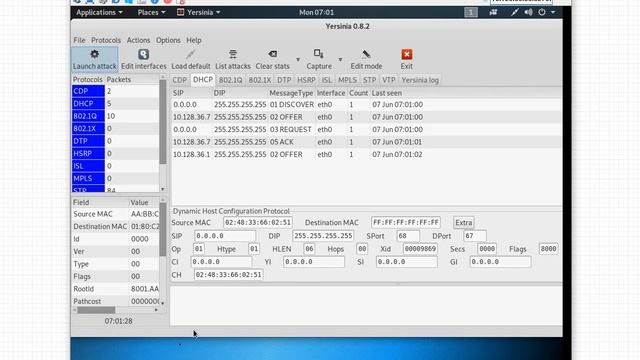Click the SIP input field

225,236
